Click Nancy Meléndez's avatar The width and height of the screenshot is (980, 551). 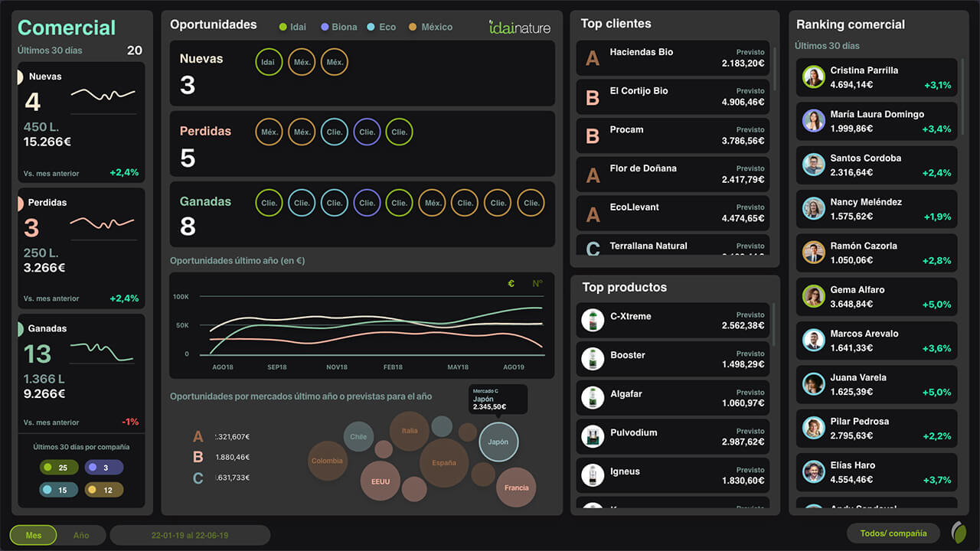pos(813,209)
